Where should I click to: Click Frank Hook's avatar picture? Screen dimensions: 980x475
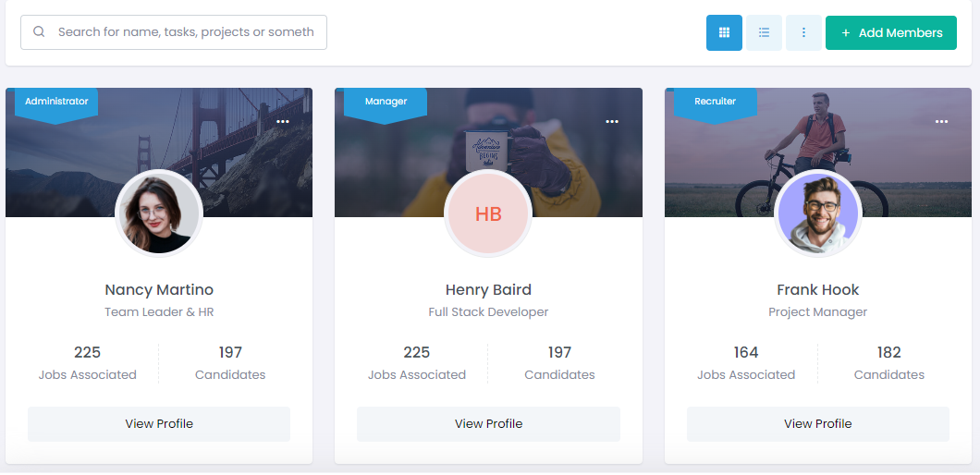(818, 214)
